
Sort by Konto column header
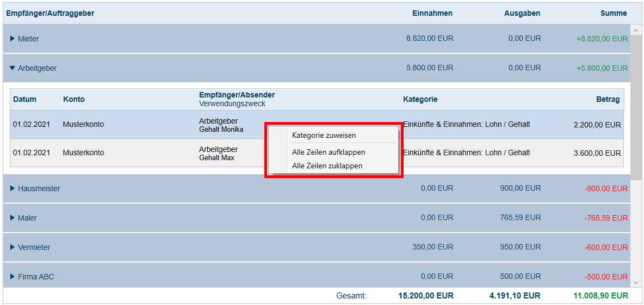(74, 99)
